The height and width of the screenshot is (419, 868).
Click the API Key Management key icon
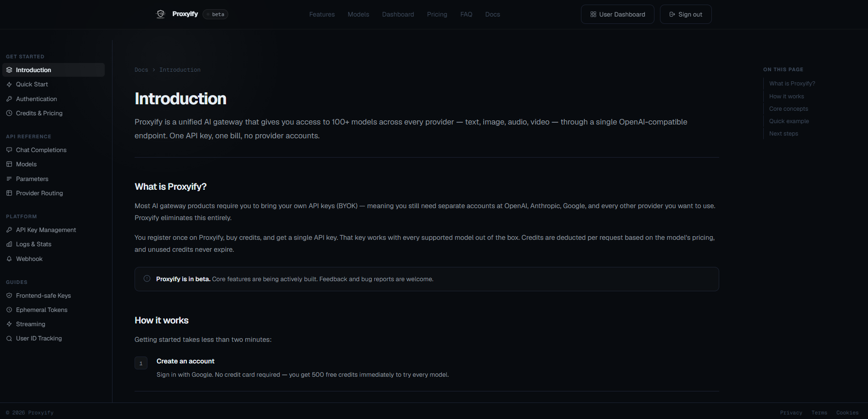9,230
